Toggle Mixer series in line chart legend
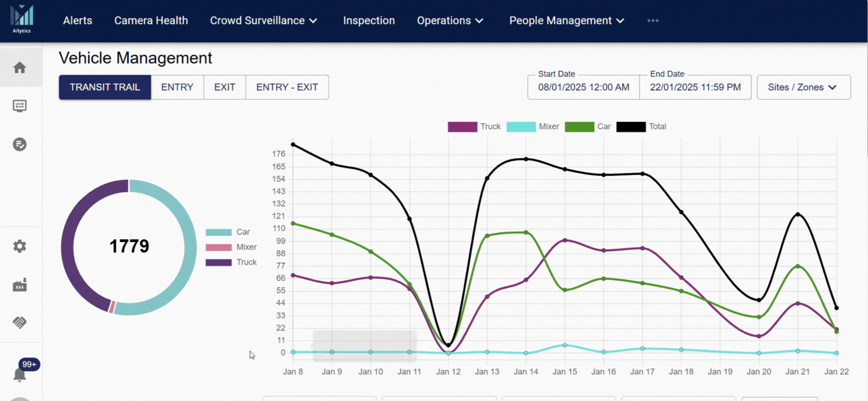This screenshot has width=868, height=401. (x=532, y=127)
